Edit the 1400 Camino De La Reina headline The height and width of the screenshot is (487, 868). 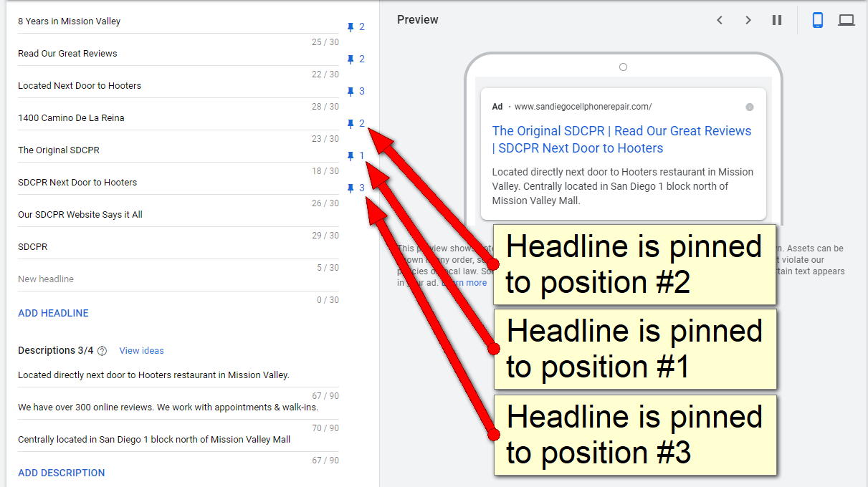point(178,118)
